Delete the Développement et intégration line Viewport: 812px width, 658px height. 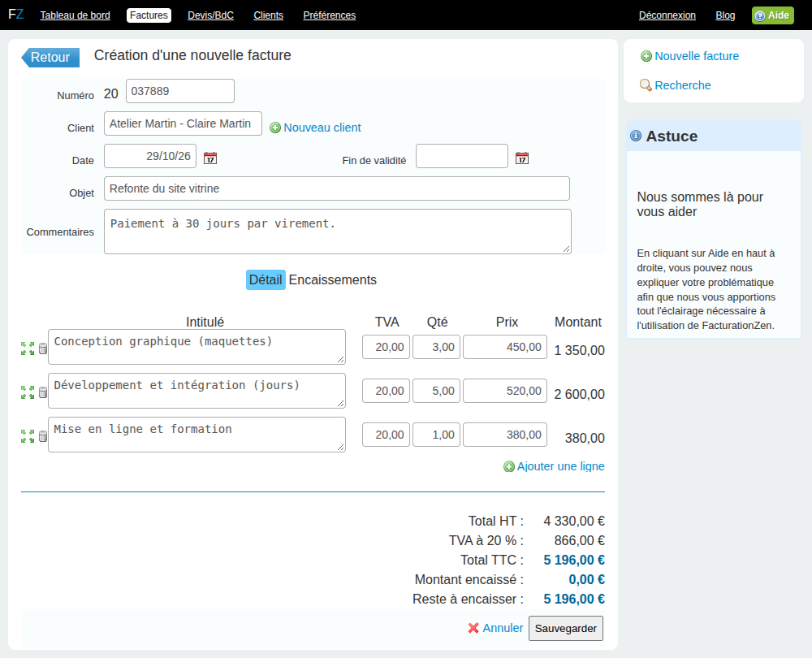(43, 392)
